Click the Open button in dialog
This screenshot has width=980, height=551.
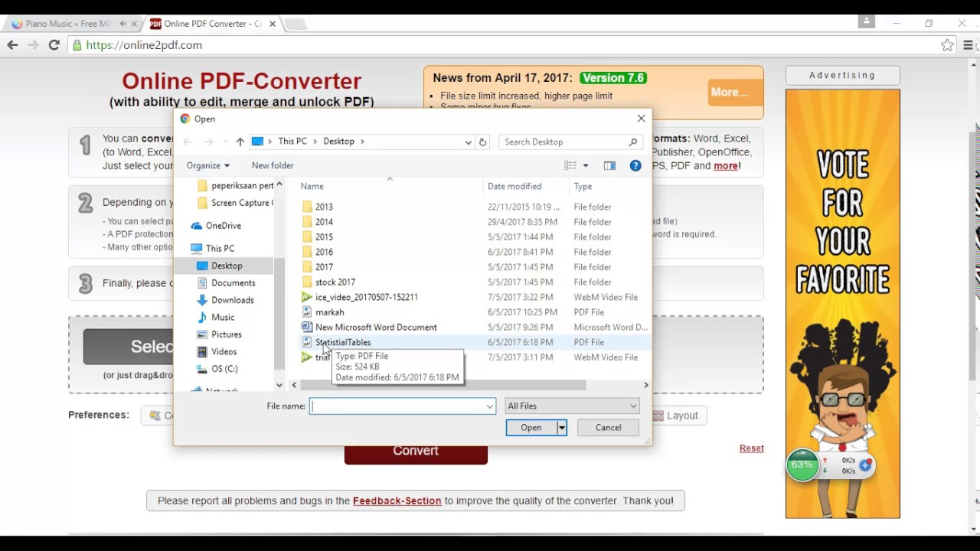tap(531, 428)
